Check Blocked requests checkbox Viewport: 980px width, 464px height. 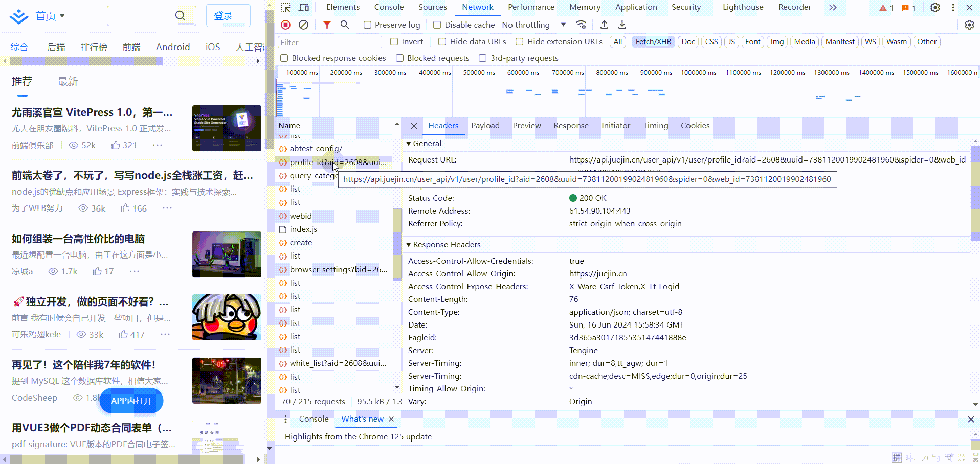(x=400, y=58)
